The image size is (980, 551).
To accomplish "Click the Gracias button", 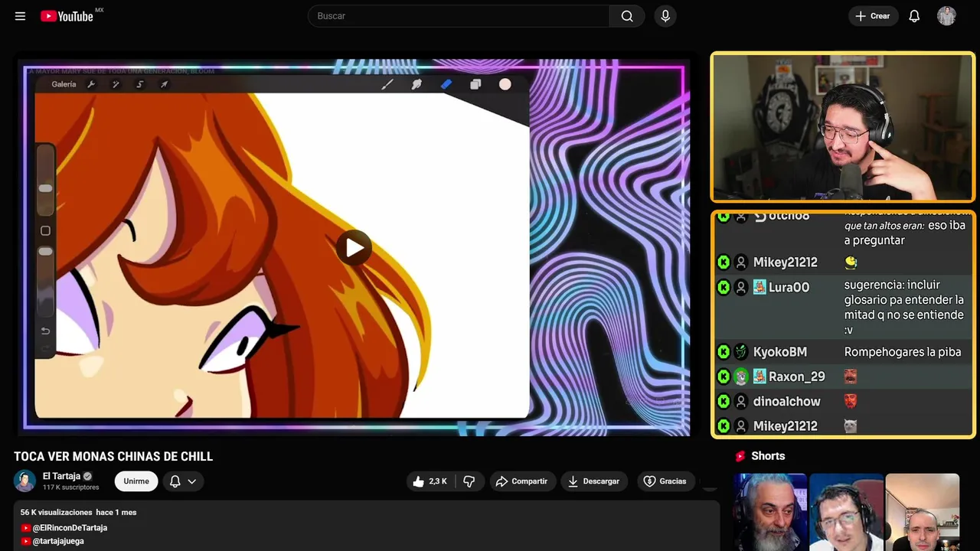I will [x=665, y=481].
